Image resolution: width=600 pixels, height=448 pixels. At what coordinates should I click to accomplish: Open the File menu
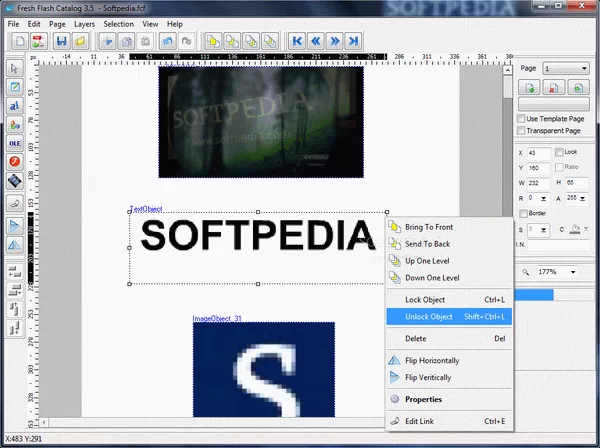13,24
